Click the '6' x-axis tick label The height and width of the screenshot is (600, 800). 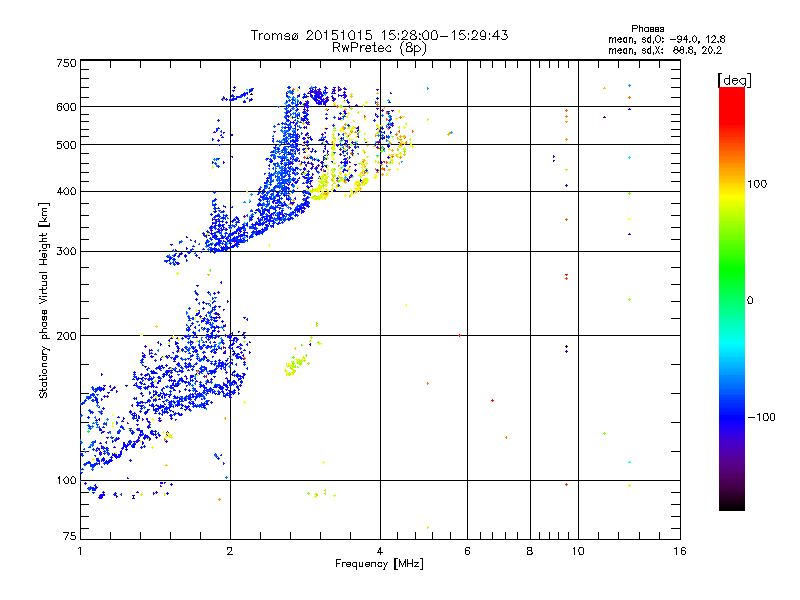[x=467, y=551]
